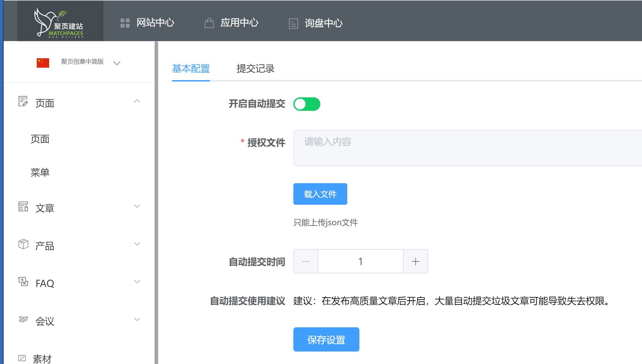
Task: Switch to the 提交记录 tab
Action: pyautogui.click(x=256, y=69)
